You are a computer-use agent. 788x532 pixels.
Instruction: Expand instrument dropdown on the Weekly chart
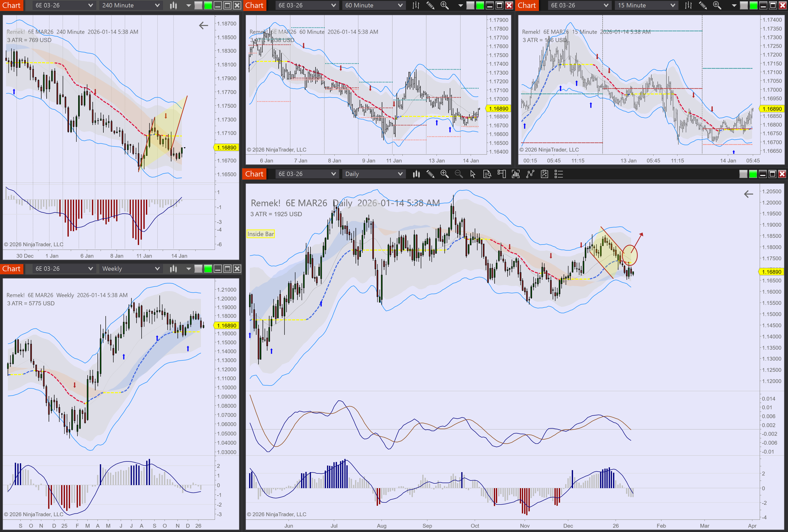click(90, 269)
